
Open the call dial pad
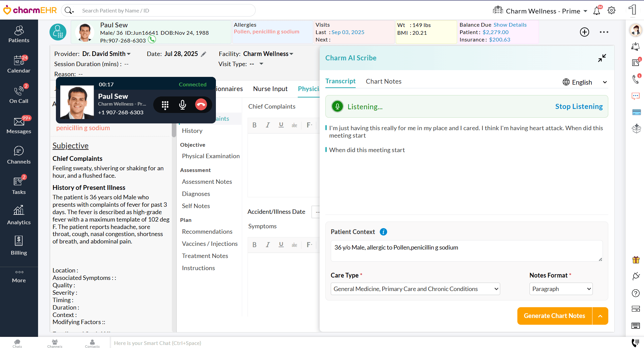pos(165,105)
